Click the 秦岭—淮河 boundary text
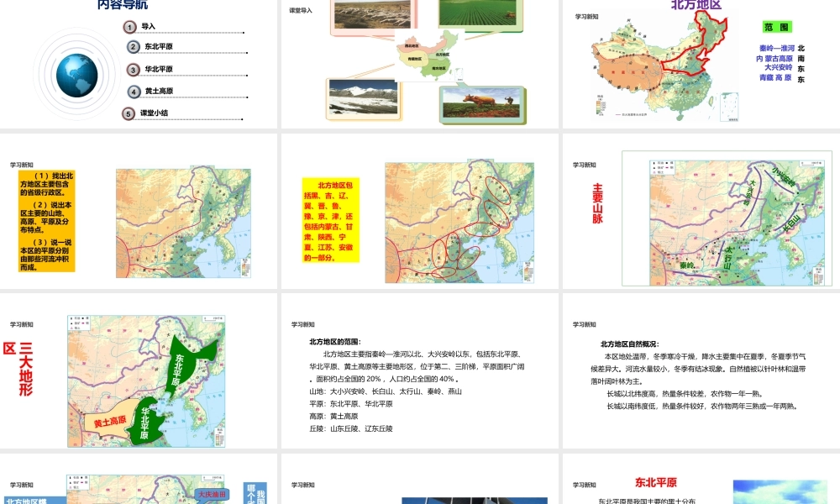Screen dimensions: 840x504 777,48
